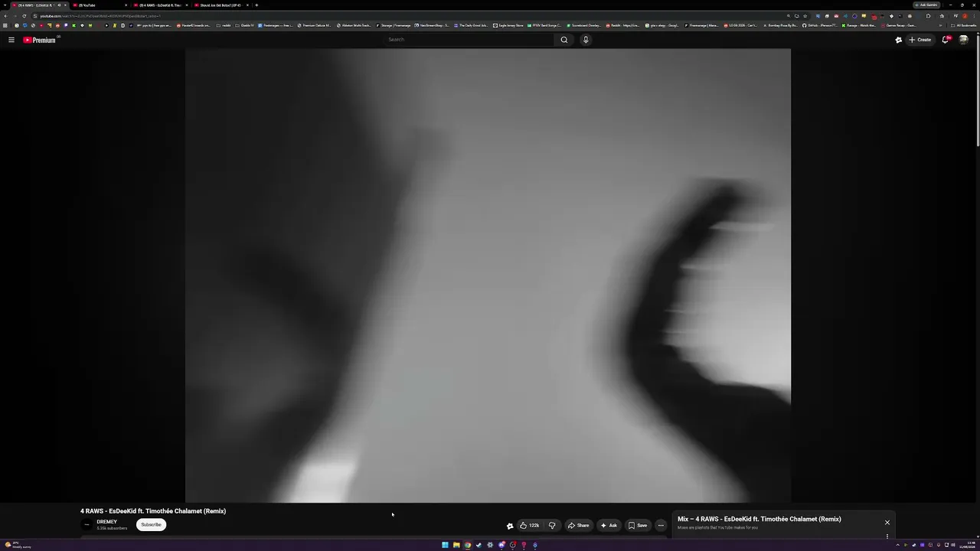Open Mix playlist options three-dot menu
The height and width of the screenshot is (551, 980).
(887, 536)
